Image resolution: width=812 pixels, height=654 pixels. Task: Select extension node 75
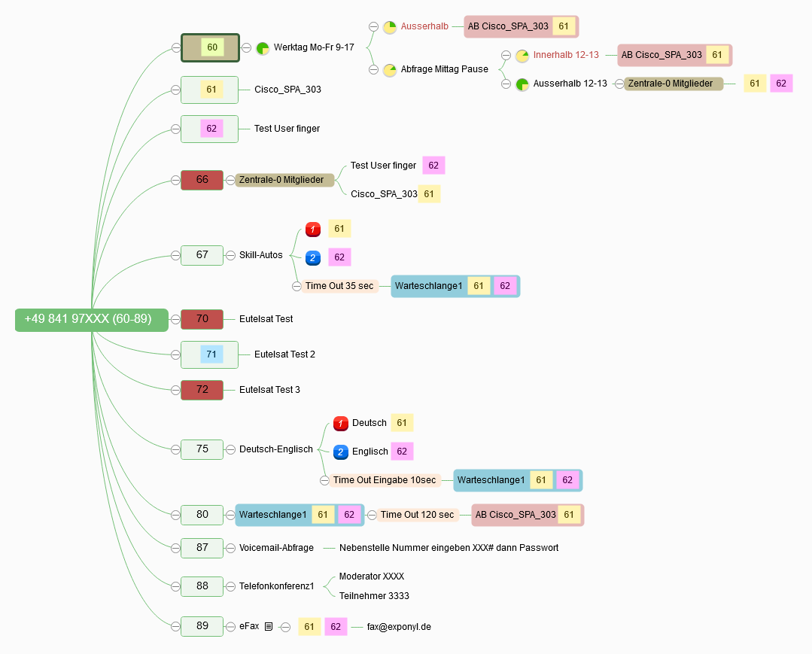[202, 449]
